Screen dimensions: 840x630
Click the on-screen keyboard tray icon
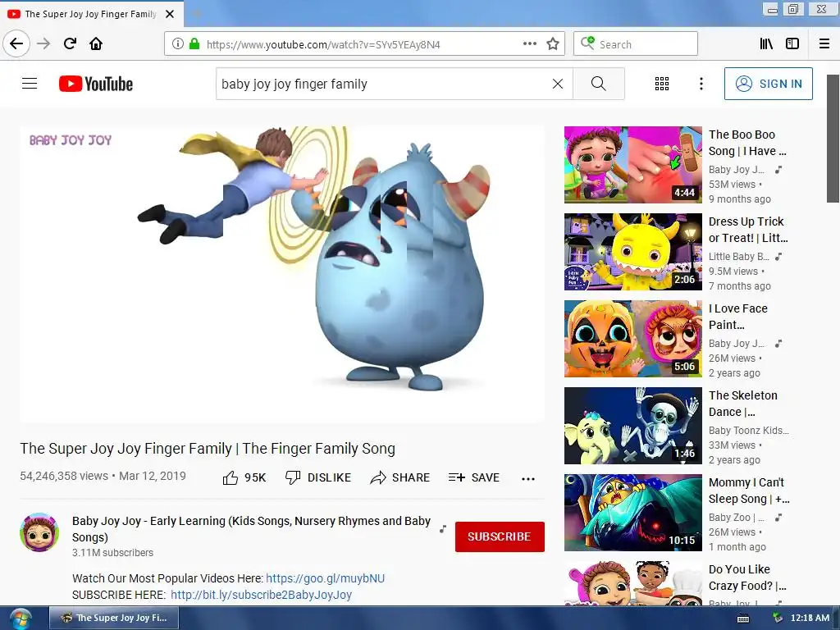(x=743, y=619)
